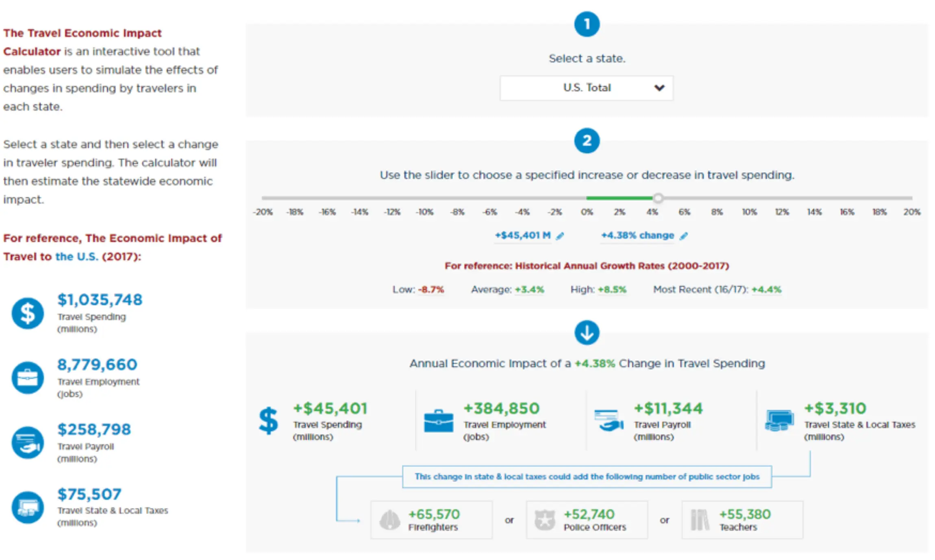Click the books icon next to Teachers
The height and width of the screenshot is (560, 935).
click(700, 520)
